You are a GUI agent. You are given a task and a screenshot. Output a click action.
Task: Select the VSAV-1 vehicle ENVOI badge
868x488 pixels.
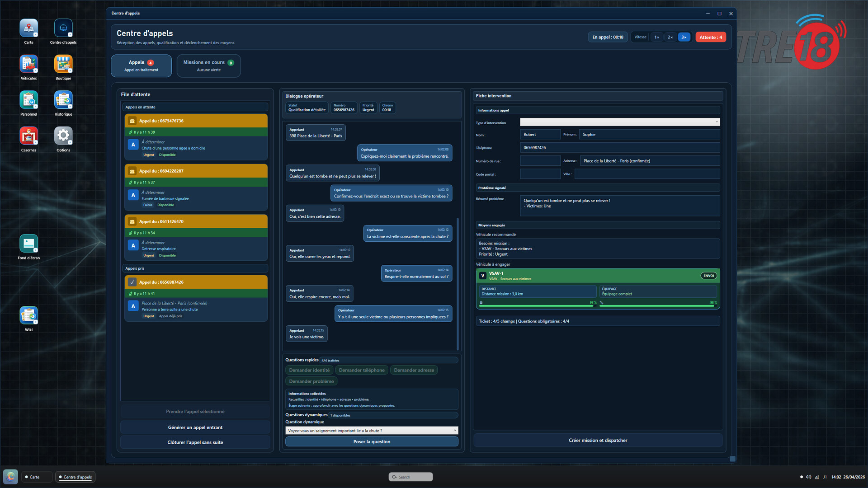[x=708, y=276]
